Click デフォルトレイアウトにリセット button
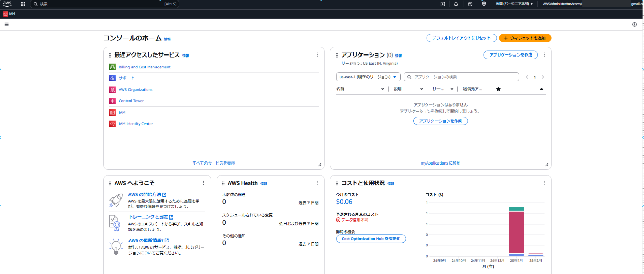This screenshot has width=644, height=274. pos(461,38)
